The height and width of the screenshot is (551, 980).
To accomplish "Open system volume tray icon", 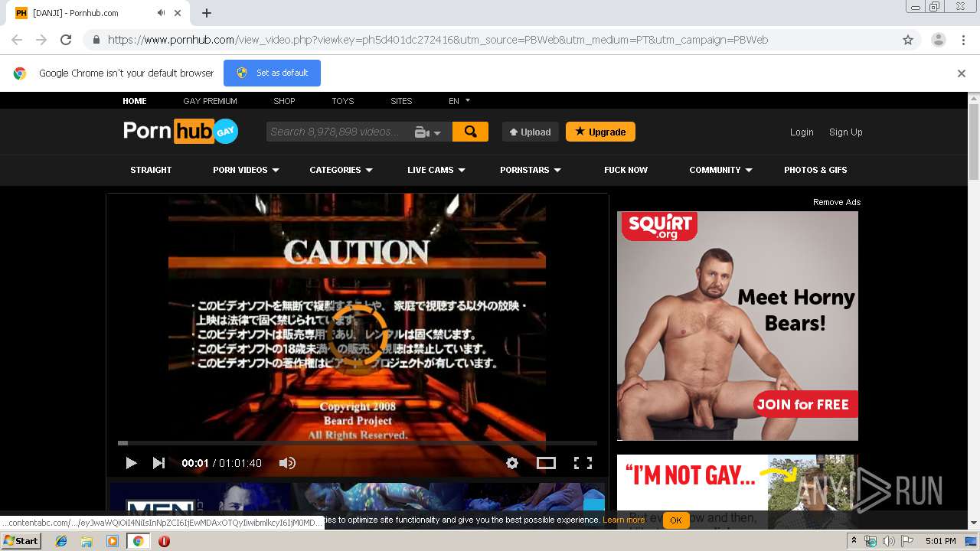I will pyautogui.click(x=889, y=541).
